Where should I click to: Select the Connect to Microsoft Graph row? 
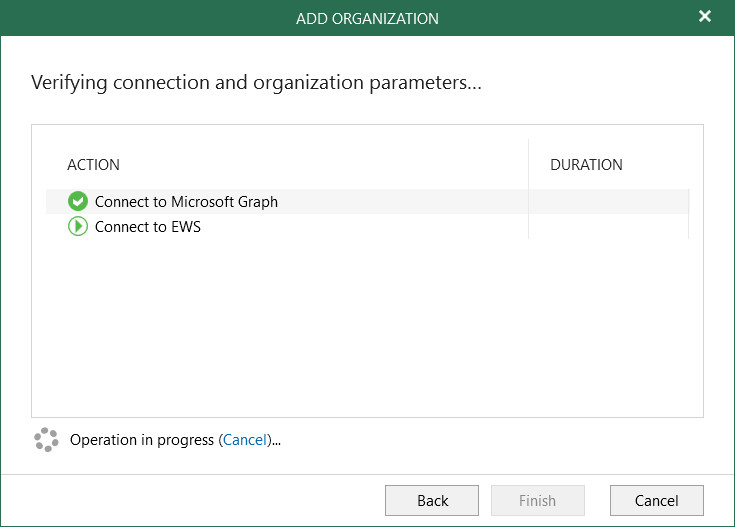(x=186, y=202)
